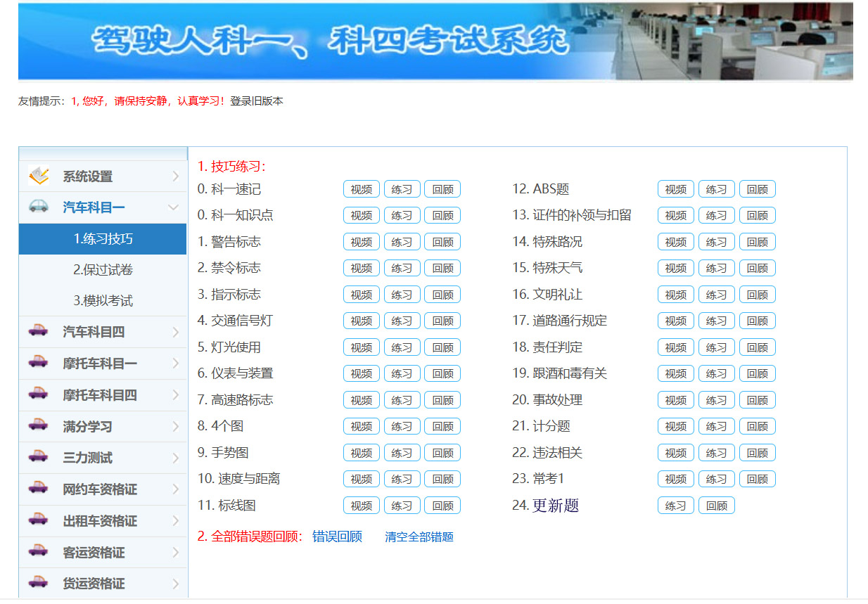Open the 货运资格证 menu label
This screenshot has height=604, width=868.
pos(94,584)
